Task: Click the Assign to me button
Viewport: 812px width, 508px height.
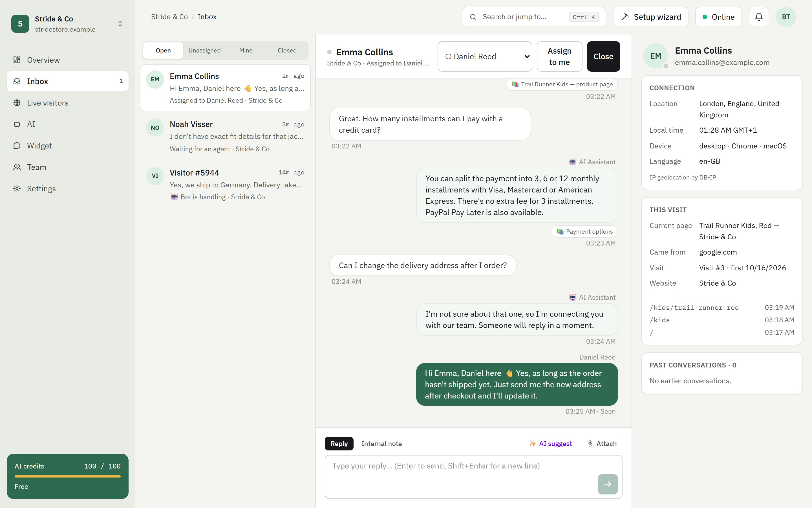Action: [559, 56]
